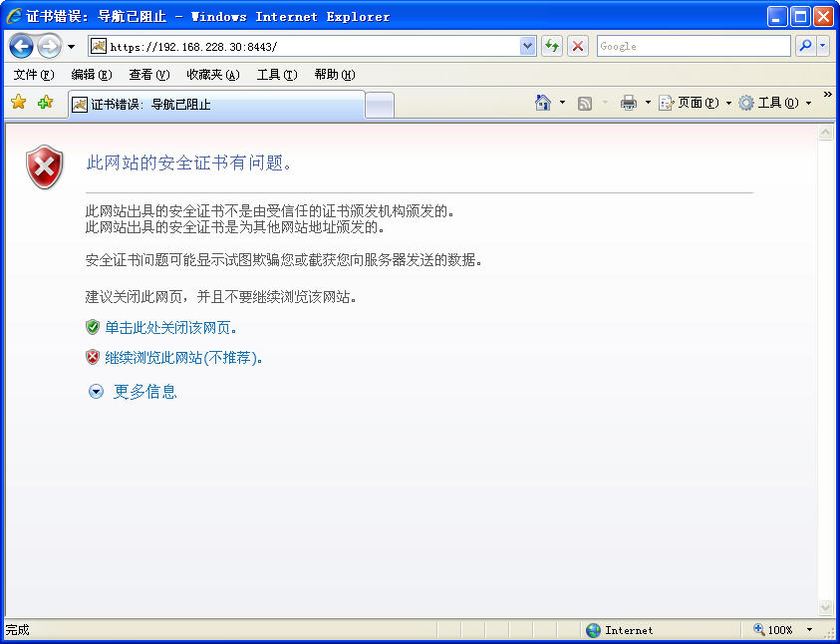This screenshot has height=644, width=840.
Task: Click the link 继续浏览此网站(不推荐)
Action: point(183,357)
